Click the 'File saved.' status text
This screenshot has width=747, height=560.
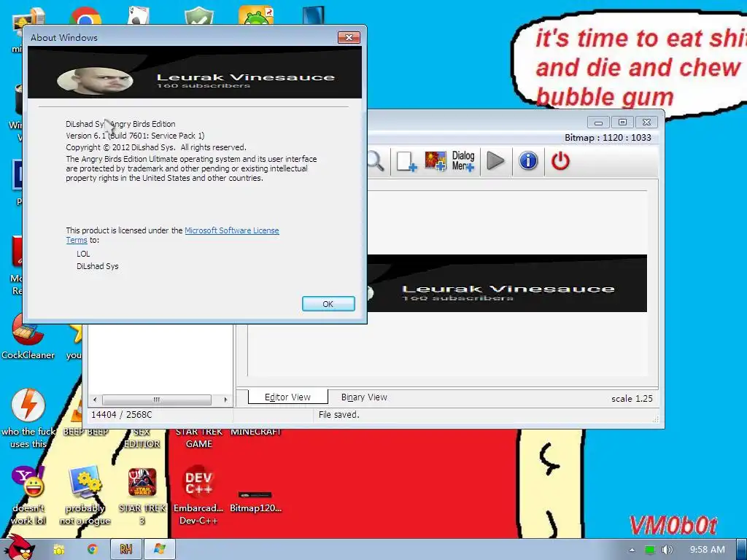click(x=338, y=415)
